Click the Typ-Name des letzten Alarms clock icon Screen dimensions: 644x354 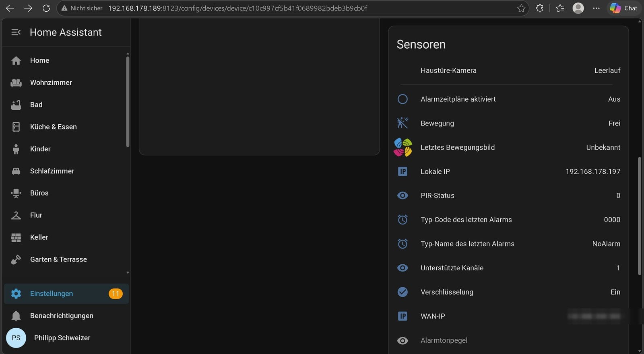point(402,244)
